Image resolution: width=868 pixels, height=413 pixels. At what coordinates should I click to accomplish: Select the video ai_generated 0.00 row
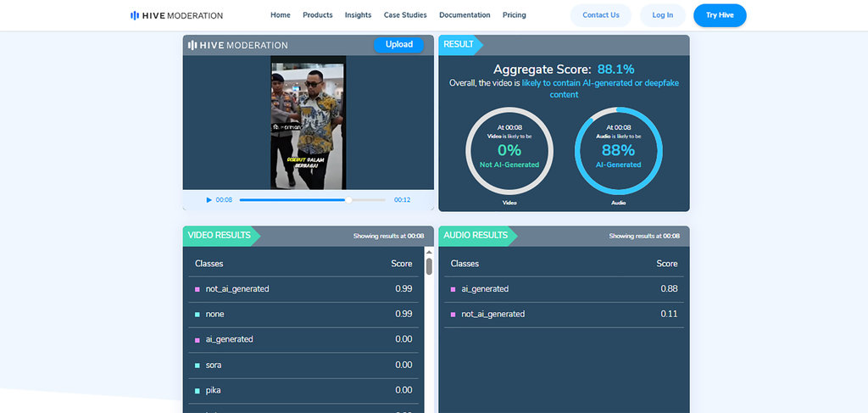coord(304,339)
